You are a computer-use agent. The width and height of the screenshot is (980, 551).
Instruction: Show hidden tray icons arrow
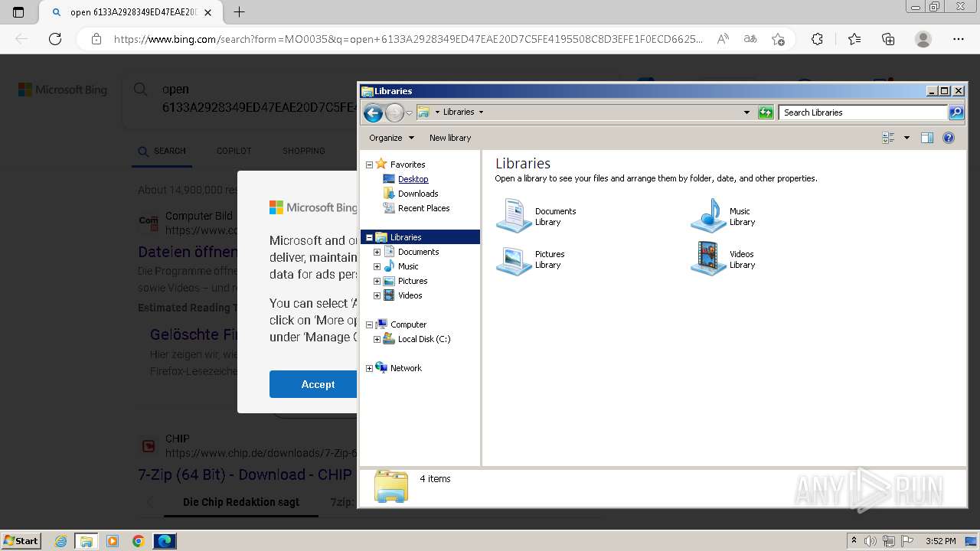coord(854,541)
